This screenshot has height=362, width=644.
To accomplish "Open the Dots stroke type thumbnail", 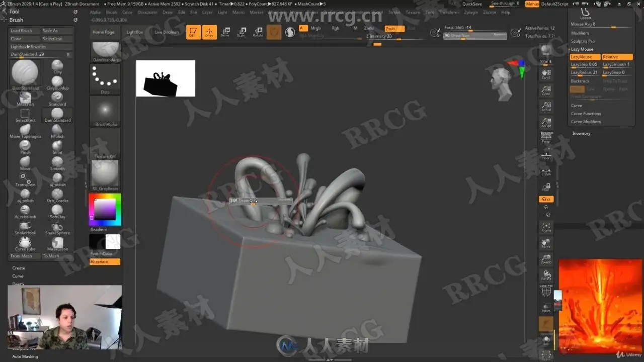I will (105, 79).
